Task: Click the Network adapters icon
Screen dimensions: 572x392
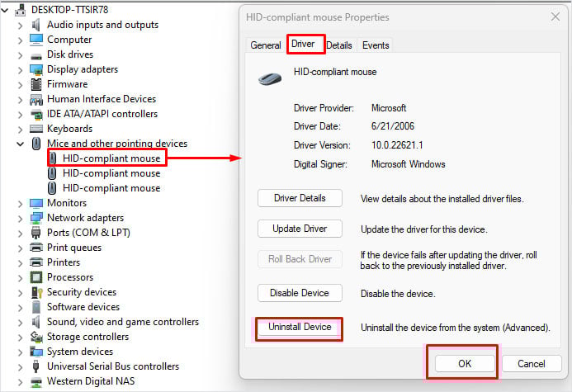Action: [36, 218]
